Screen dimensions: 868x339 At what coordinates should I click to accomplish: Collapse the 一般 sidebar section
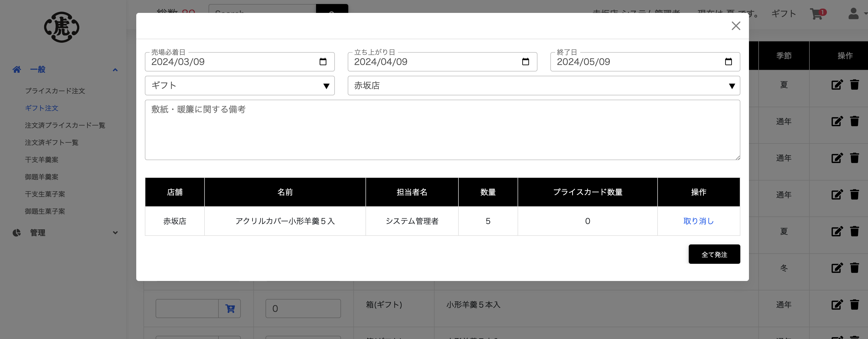(x=115, y=70)
